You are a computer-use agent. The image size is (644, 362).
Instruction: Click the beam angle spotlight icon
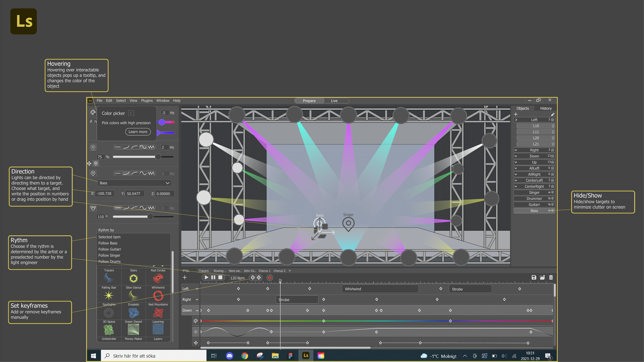point(93,208)
